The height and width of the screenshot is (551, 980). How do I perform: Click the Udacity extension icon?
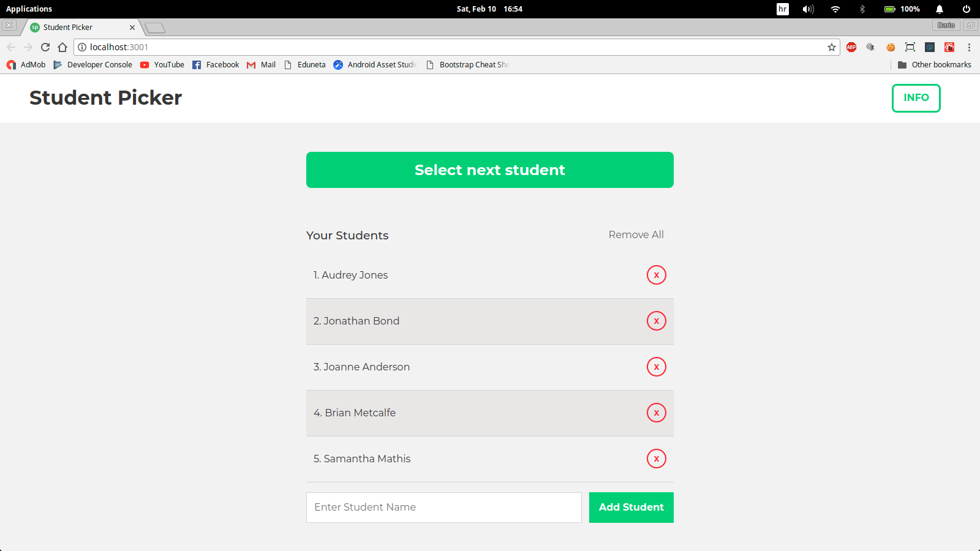pos(930,47)
